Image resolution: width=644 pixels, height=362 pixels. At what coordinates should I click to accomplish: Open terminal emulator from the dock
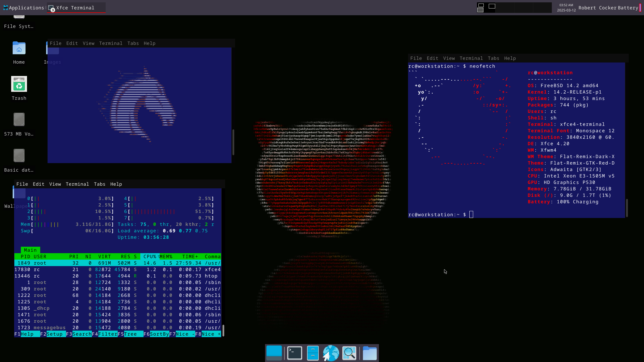(x=294, y=353)
